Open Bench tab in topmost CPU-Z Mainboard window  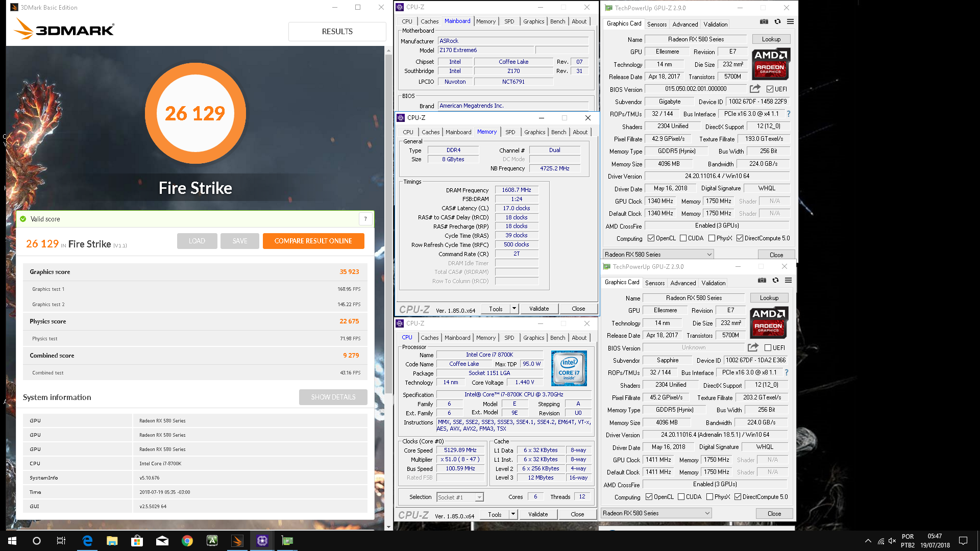(557, 21)
